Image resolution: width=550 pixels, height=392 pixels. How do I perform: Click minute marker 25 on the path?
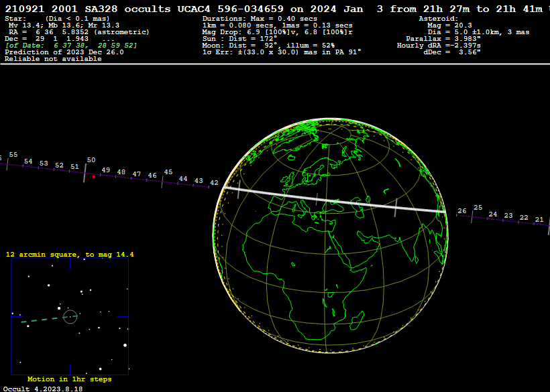click(478, 208)
